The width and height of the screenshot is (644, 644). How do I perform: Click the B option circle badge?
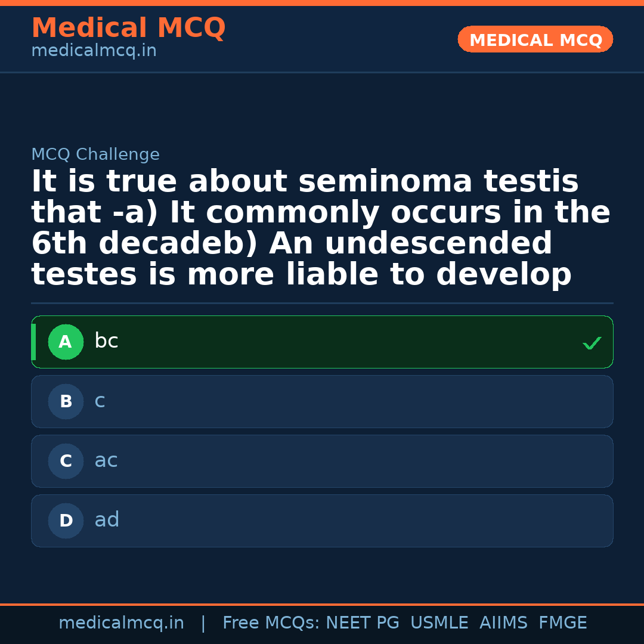pos(66,402)
